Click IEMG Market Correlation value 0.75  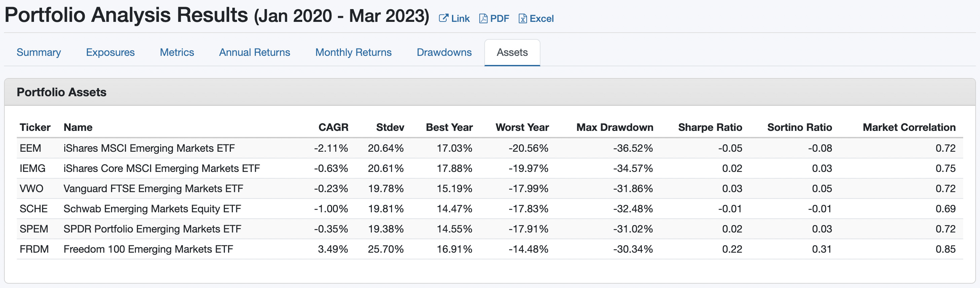(x=945, y=168)
